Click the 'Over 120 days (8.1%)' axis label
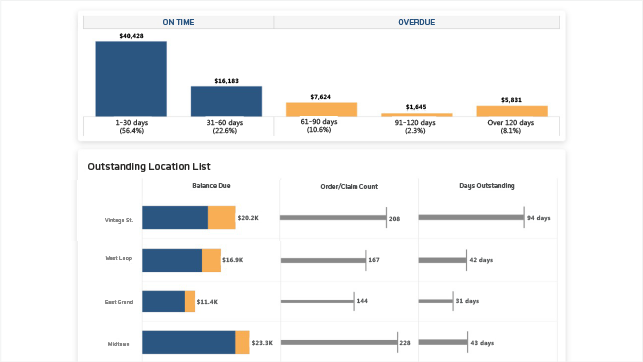Image resolution: width=643 pixels, height=362 pixels. [511, 127]
